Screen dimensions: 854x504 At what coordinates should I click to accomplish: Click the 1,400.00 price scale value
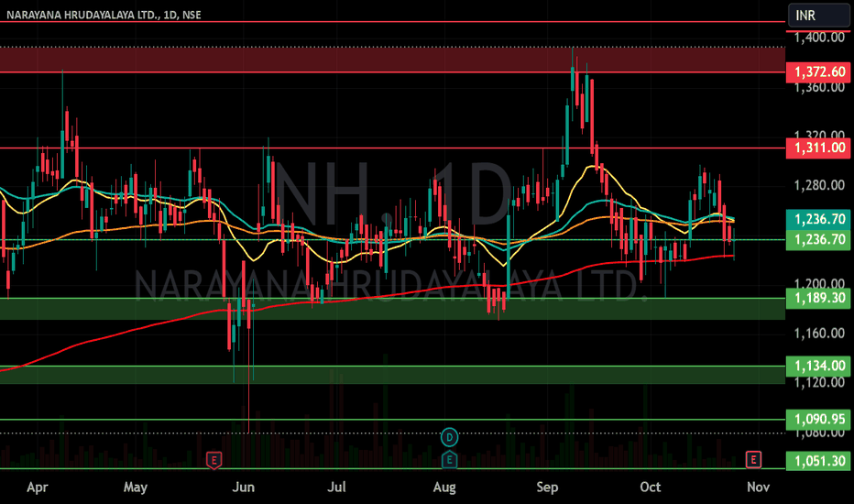[x=819, y=38]
